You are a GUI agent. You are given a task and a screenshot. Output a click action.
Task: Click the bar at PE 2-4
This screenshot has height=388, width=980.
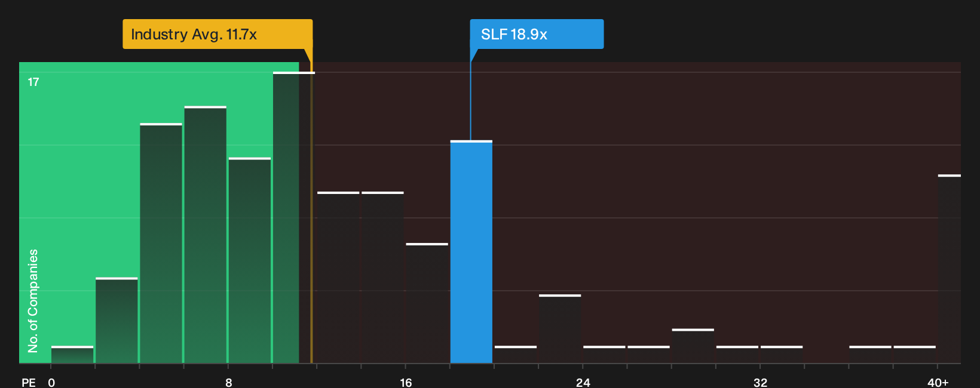tap(117, 321)
